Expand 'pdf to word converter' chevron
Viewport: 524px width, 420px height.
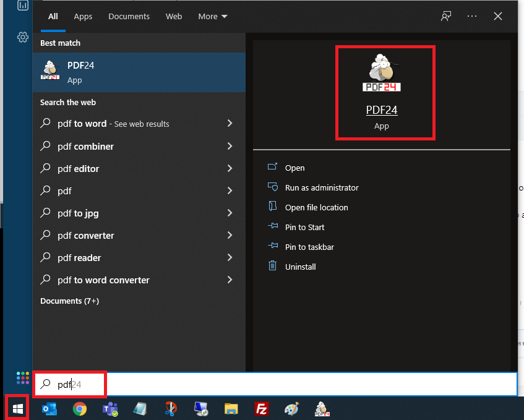click(230, 280)
